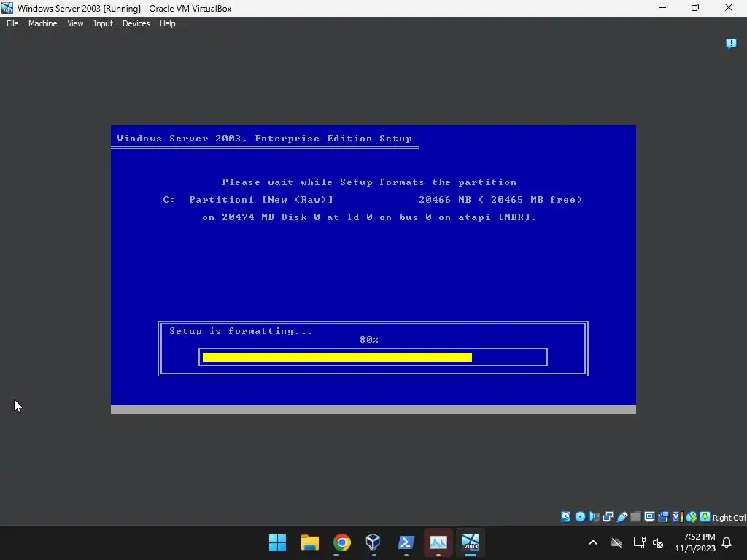Click the Right Ctrl host key label
The height and width of the screenshot is (560, 747).
click(729, 518)
